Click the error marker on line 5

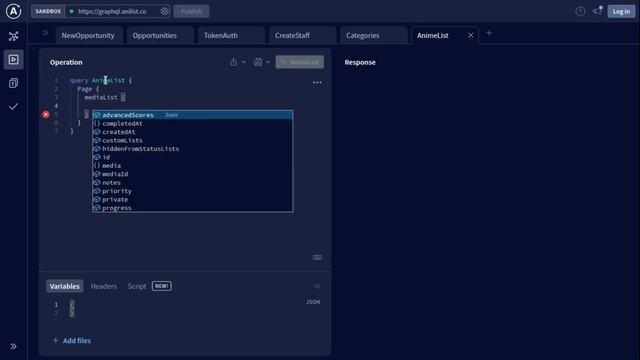point(46,115)
